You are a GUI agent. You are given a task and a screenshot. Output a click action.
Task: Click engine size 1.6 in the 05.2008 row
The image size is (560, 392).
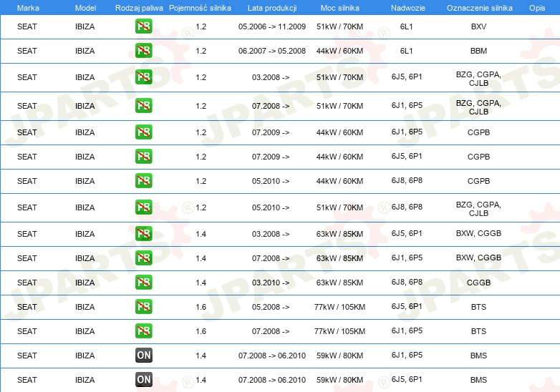201,307
